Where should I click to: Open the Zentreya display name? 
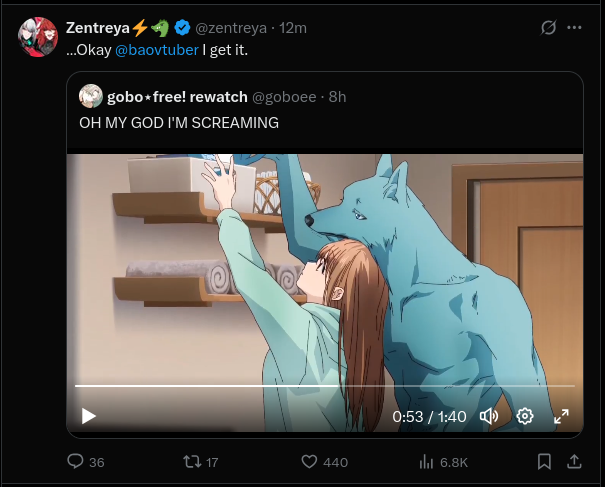(98, 28)
